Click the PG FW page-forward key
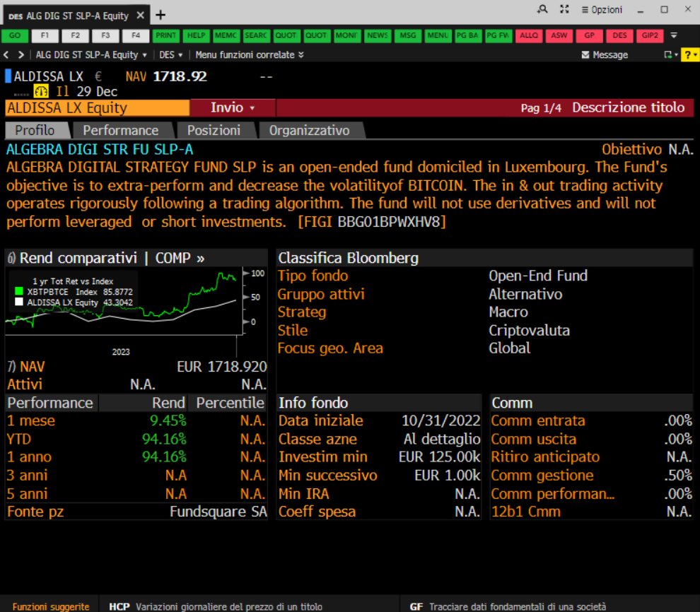Screen dimensions: 700x612 point(498,35)
